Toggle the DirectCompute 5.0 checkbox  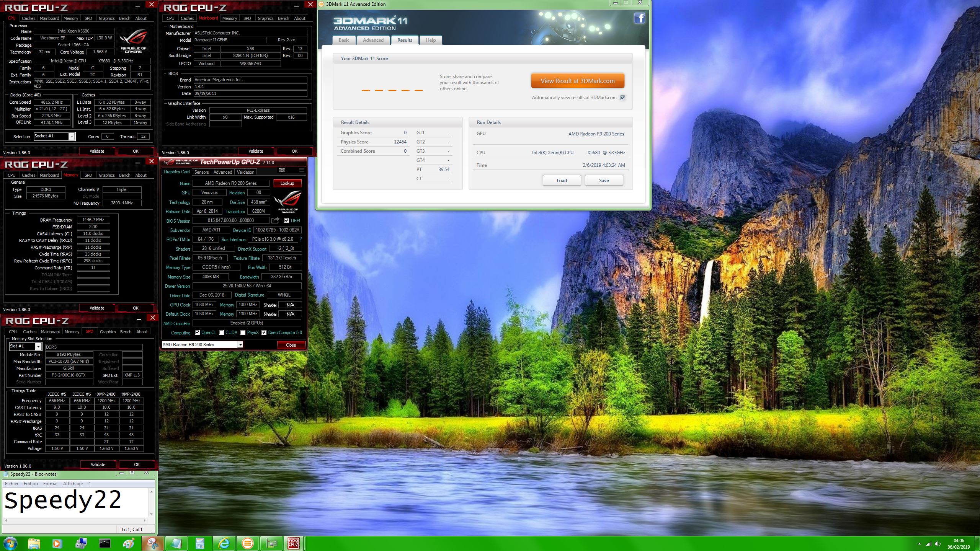coord(264,333)
